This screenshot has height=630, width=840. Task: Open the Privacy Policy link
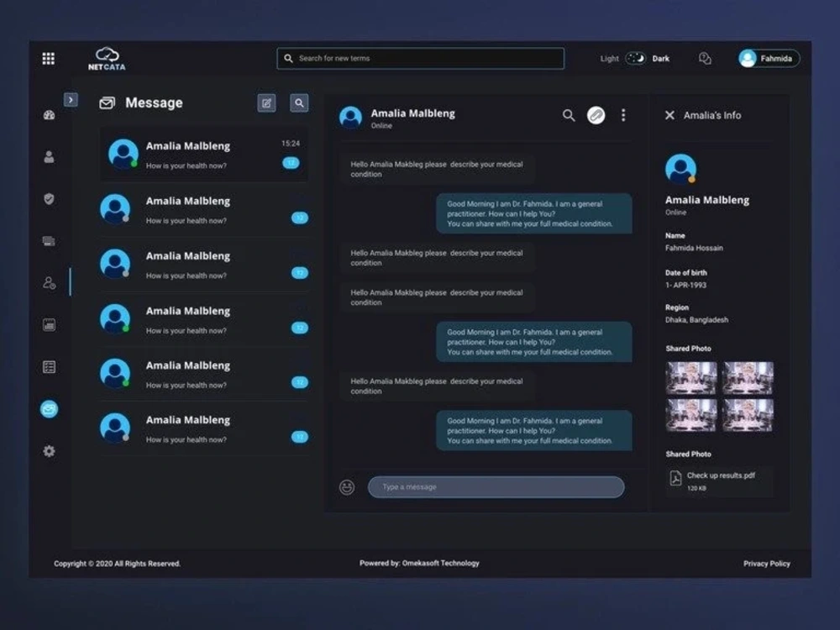[x=767, y=564]
